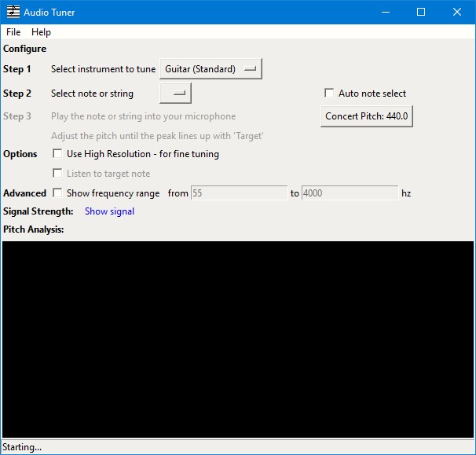The width and height of the screenshot is (476, 455).
Task: Close the Audio Tuner window
Action: tap(457, 12)
